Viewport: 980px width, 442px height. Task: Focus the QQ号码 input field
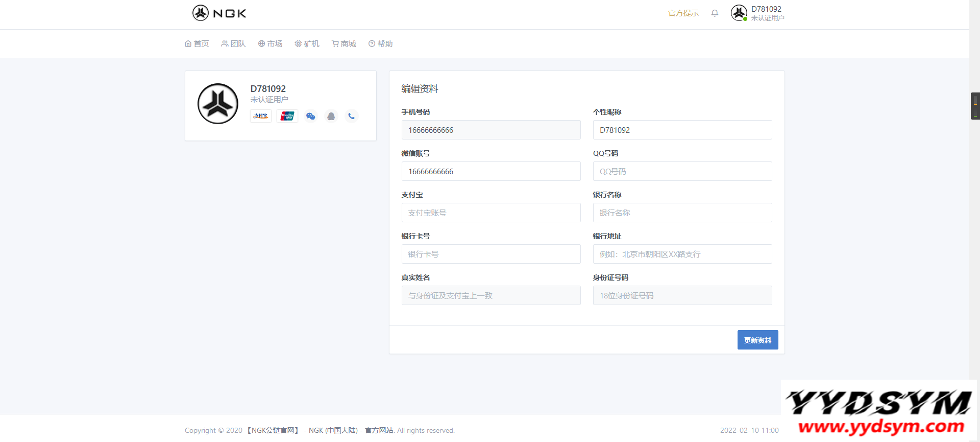[682, 171]
